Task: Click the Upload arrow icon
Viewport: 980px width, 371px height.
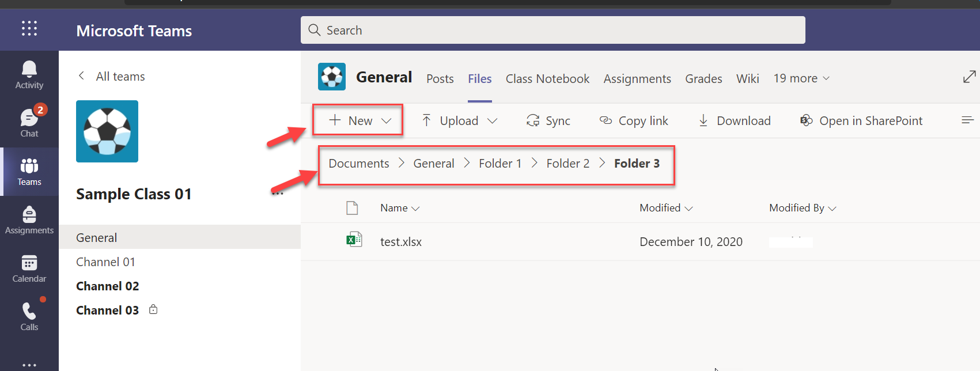Action: point(426,120)
